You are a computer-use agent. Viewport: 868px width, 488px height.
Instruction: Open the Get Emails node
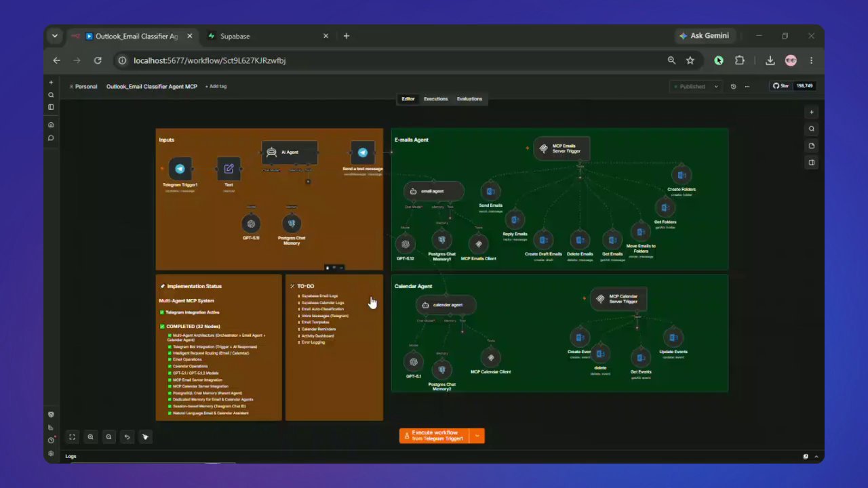click(x=612, y=239)
